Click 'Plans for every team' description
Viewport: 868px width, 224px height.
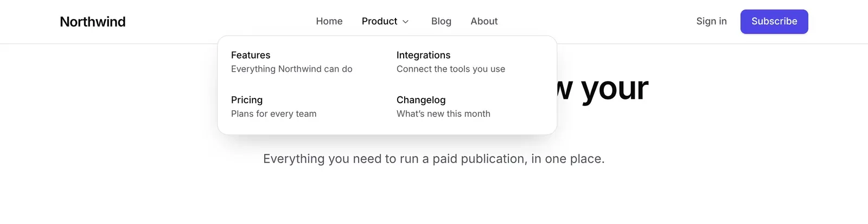click(273, 114)
